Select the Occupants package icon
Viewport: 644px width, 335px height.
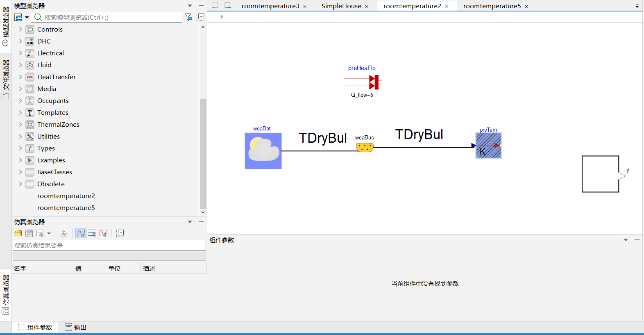click(30, 101)
